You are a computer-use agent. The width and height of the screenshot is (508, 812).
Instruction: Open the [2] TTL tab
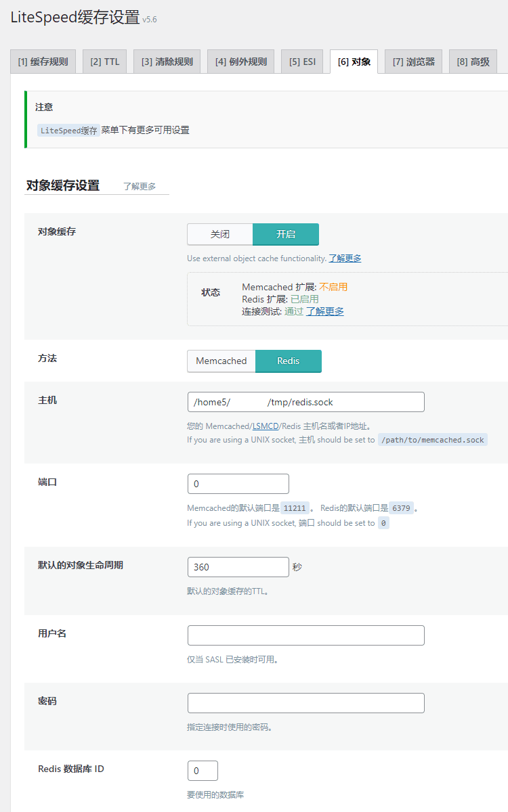point(104,61)
